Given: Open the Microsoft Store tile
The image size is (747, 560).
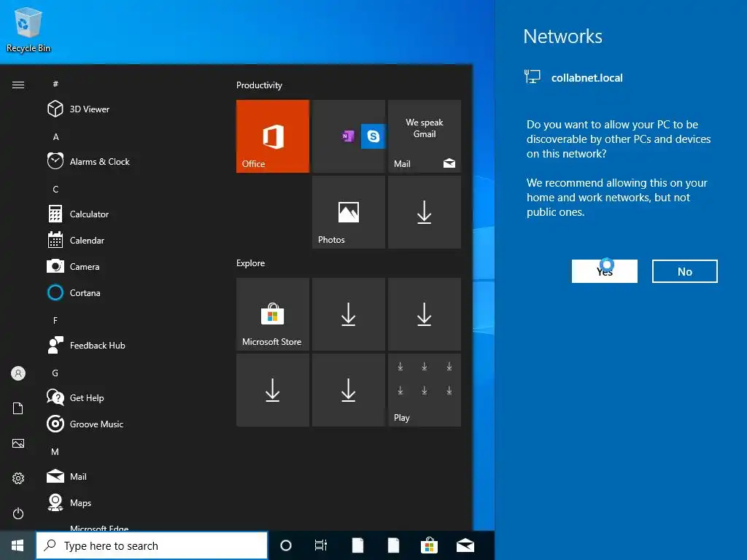Looking at the screenshot, I should pos(273,314).
